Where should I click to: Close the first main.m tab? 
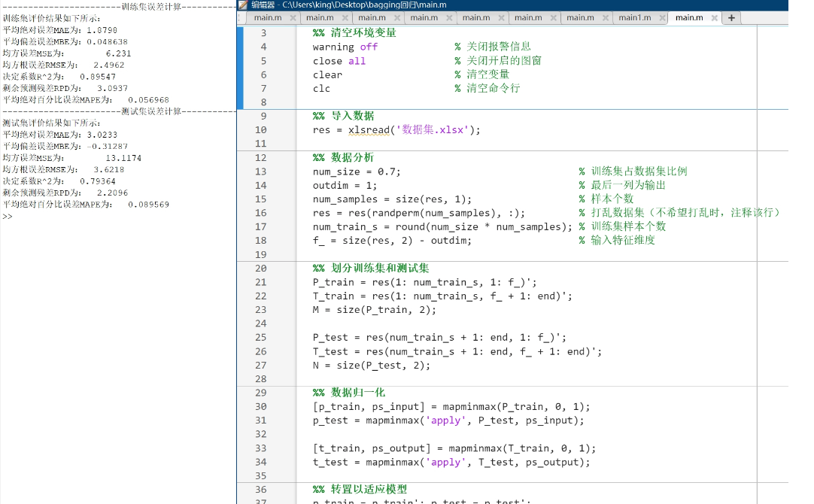[293, 17]
